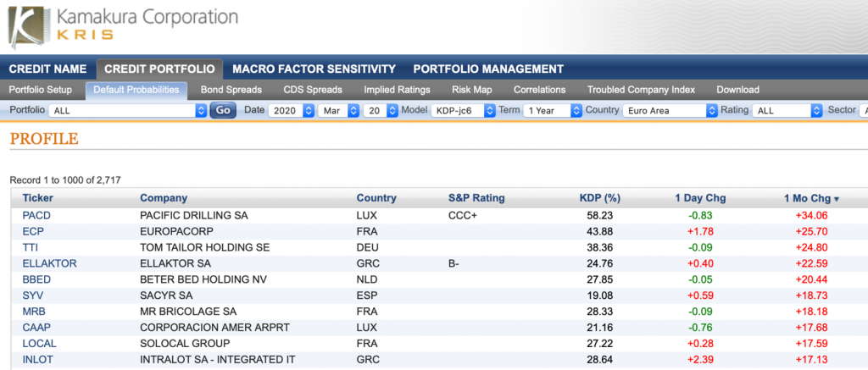Sort table by Country column
Viewport: 868px width, 370px height.
point(376,198)
